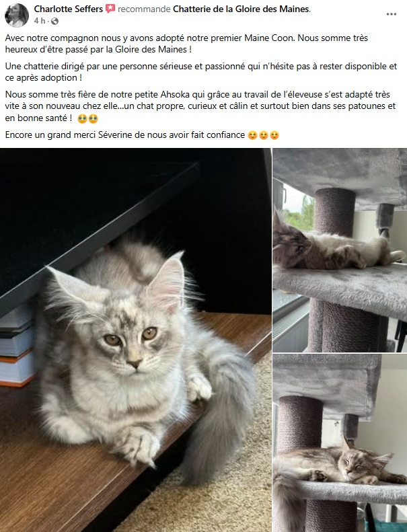Click the teary-eyed emoji pair after santé

(x=88, y=118)
